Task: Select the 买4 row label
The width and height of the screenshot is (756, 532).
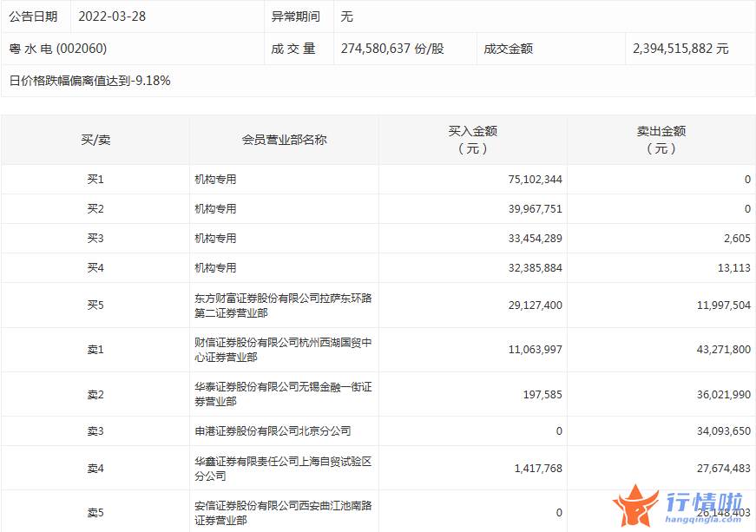Action: [95, 267]
